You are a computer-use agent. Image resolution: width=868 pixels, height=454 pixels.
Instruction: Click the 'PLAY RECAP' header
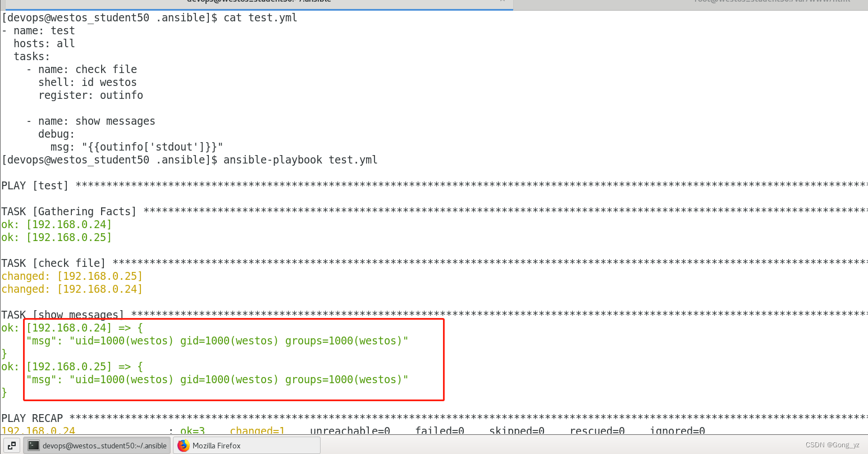(x=32, y=418)
